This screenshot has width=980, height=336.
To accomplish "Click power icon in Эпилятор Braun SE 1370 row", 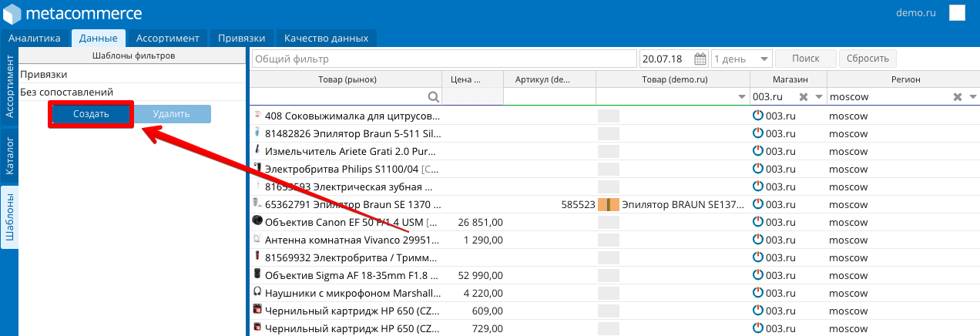I will (x=757, y=204).
